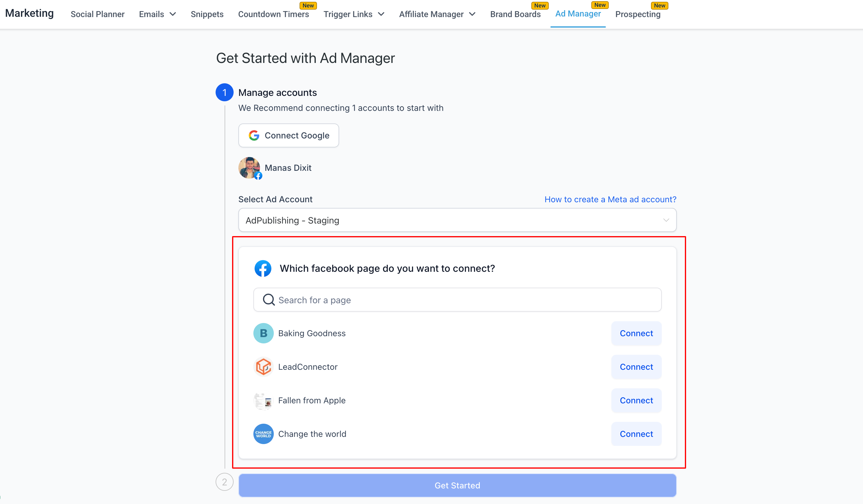
Task: Select the Fallen from Apple page thumbnail
Action: coord(263,400)
